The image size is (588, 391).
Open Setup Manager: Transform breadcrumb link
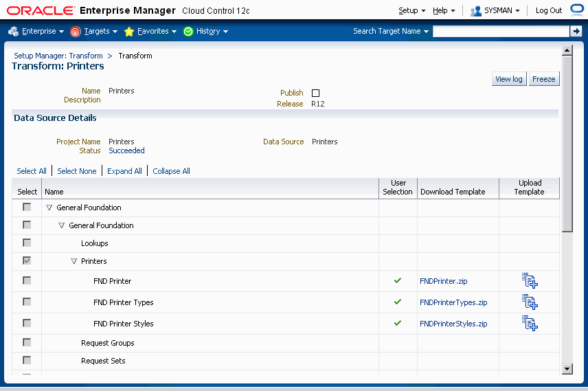pyautogui.click(x=58, y=56)
